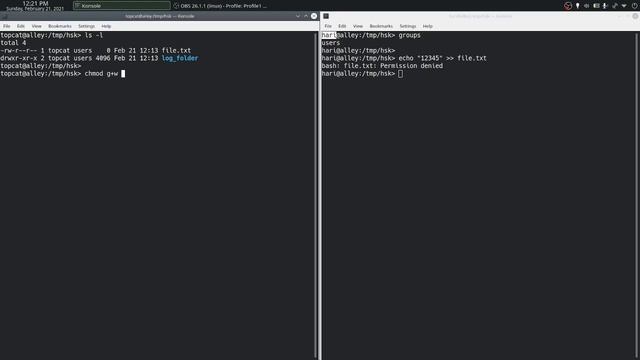Open View menu in right hari Konsole window
Viewport: 640px width, 360px height.
pos(358,26)
